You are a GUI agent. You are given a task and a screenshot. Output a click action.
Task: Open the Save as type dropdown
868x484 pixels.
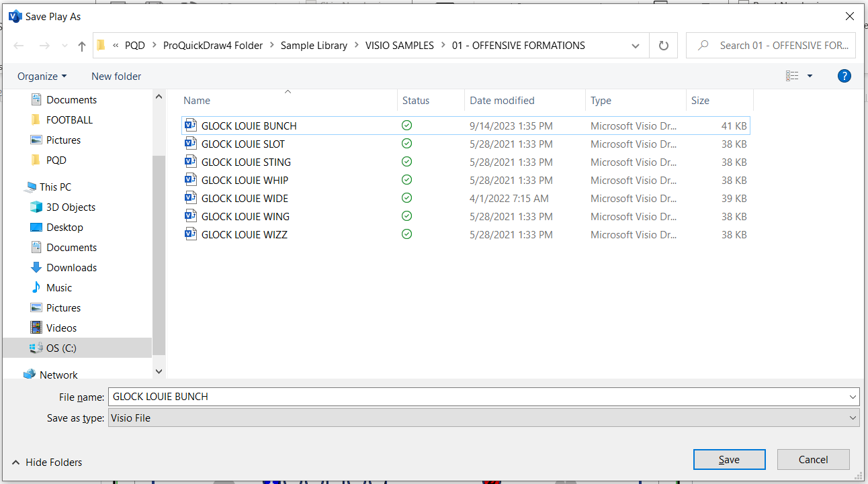(x=852, y=418)
